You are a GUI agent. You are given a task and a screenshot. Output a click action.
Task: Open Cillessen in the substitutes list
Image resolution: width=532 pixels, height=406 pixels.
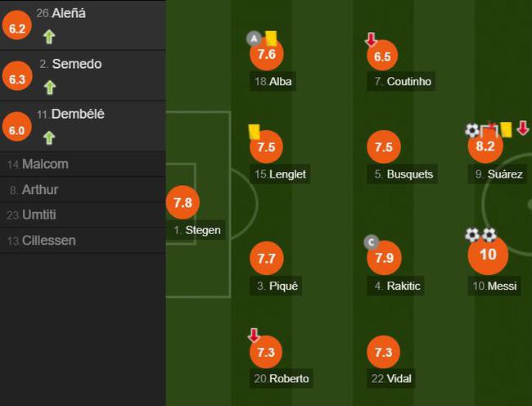(83, 241)
